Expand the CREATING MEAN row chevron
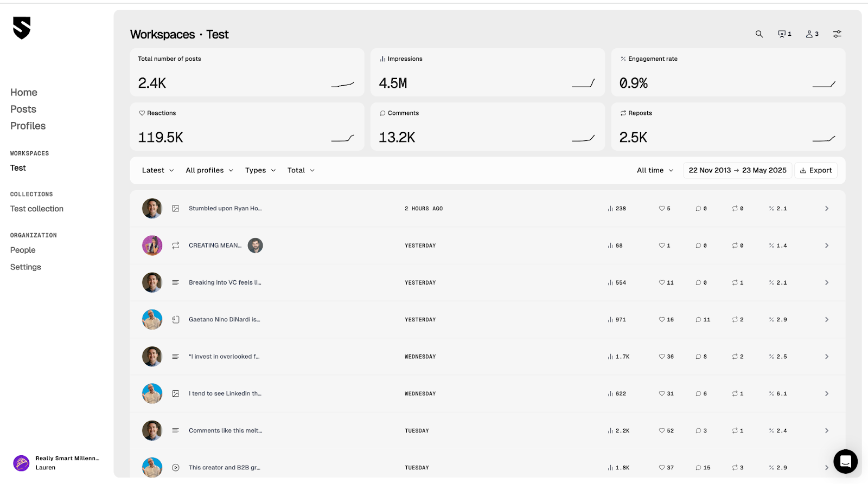The image size is (868, 484). 827,246
